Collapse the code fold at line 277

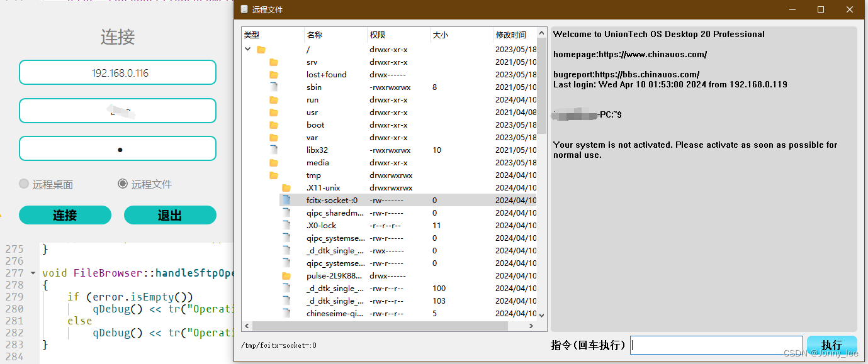pos(33,273)
